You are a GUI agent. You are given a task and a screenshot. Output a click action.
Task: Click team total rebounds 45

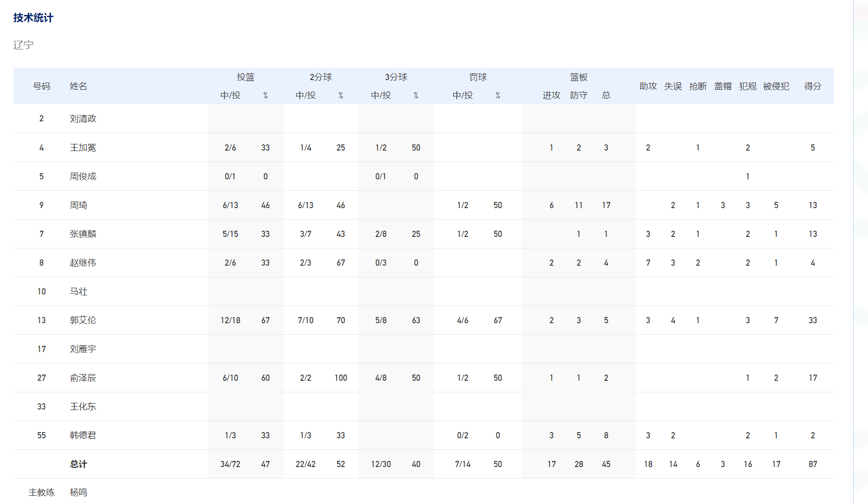[x=606, y=464]
